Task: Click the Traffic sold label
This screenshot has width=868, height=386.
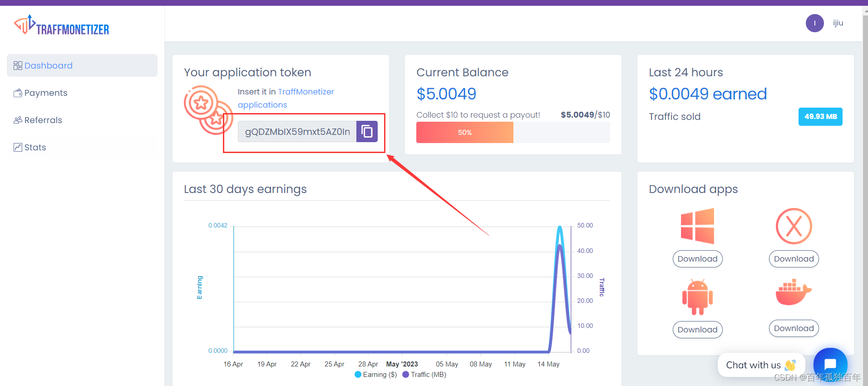Action: point(675,117)
